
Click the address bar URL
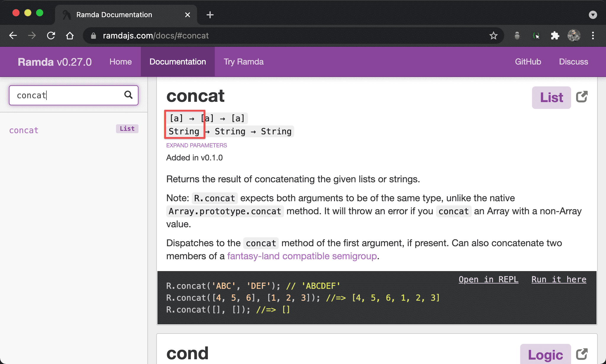click(156, 36)
